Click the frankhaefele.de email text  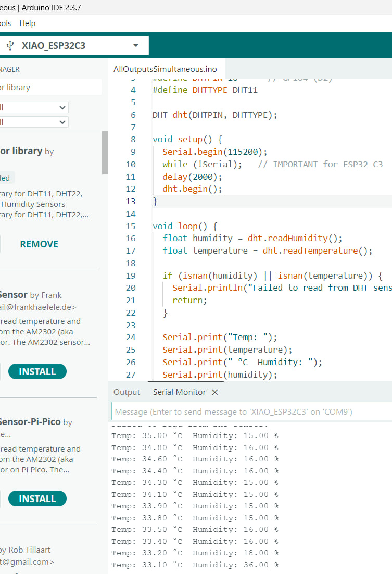coord(38,307)
